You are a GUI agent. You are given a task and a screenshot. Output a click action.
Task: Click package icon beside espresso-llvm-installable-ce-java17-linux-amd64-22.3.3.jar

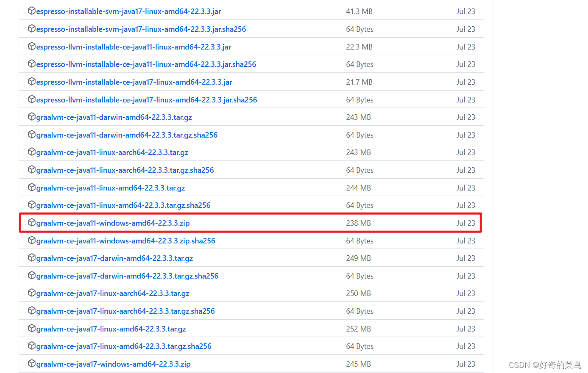[31, 81]
